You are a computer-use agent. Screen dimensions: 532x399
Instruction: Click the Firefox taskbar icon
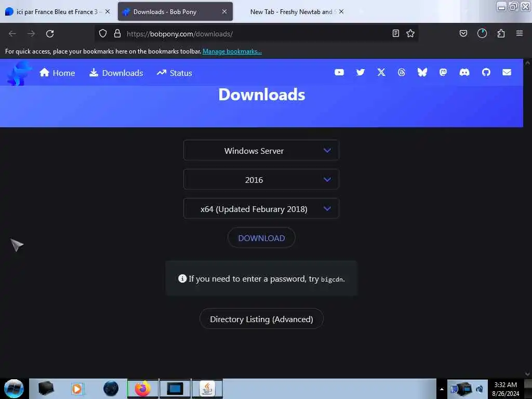[x=143, y=389]
